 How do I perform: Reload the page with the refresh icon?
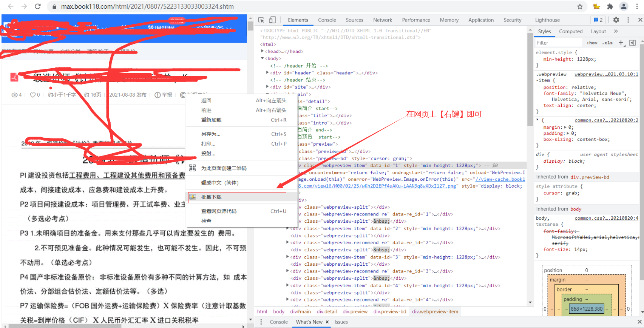pyautogui.click(x=38, y=6)
